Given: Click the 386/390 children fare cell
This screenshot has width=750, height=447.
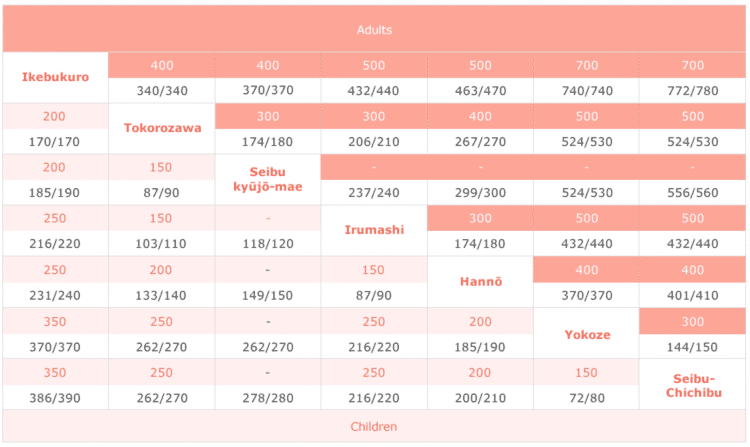Looking at the screenshot, I should pos(55,398).
